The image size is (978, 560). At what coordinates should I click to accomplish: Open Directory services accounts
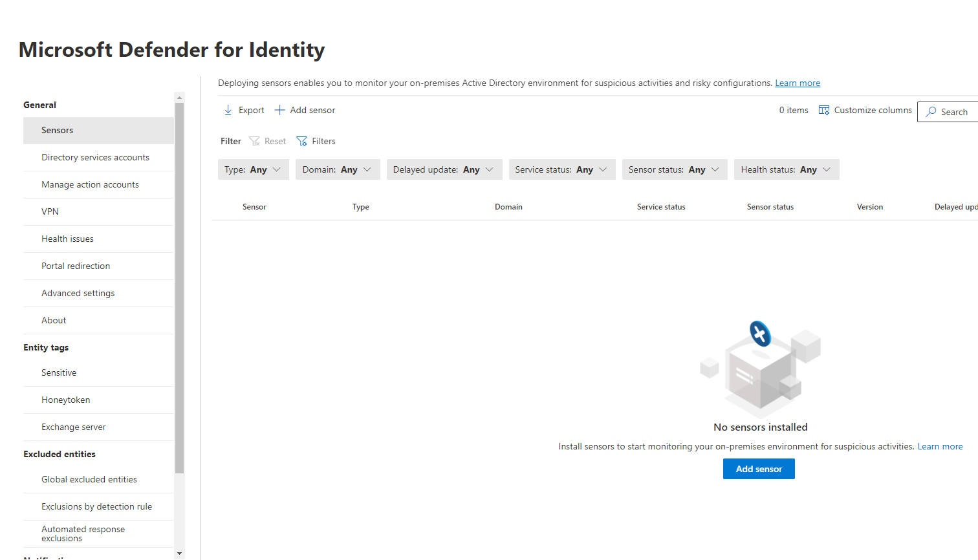pyautogui.click(x=98, y=158)
